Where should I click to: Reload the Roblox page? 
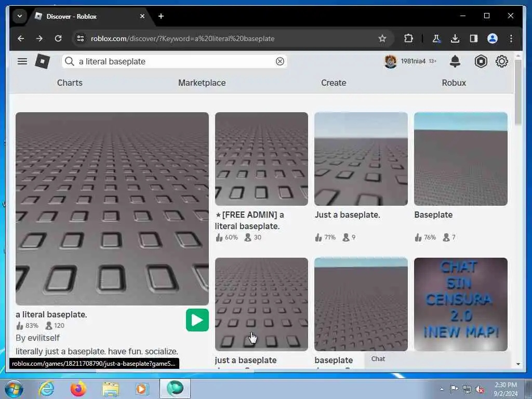click(58, 38)
